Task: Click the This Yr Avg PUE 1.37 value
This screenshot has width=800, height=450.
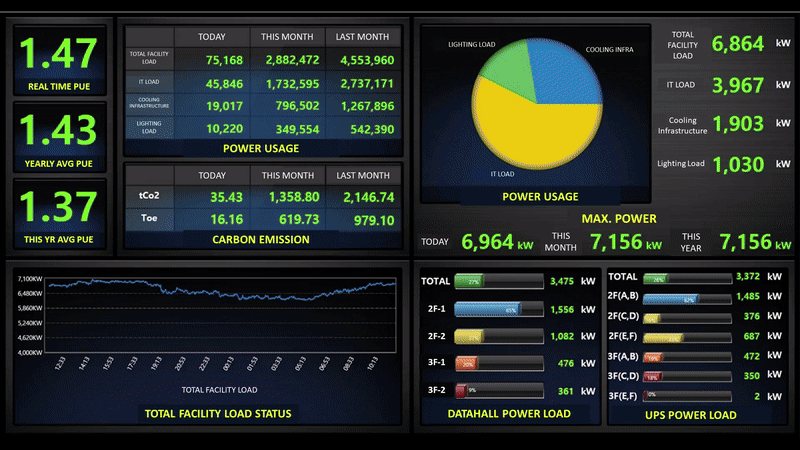Action: [59, 207]
